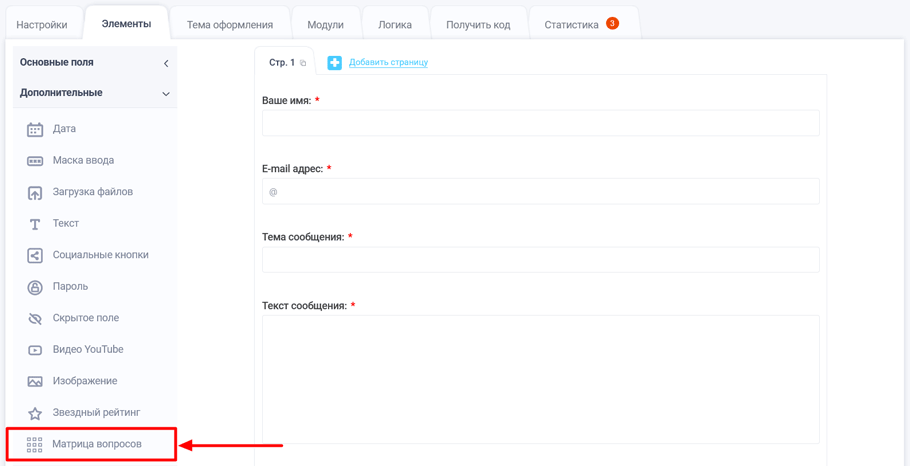Click the blue plus add-page icon
Image resolution: width=910 pixels, height=466 pixels.
[x=335, y=63]
